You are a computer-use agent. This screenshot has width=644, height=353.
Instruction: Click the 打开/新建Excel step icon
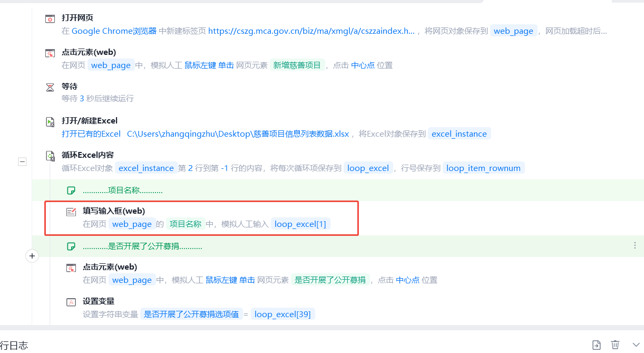[50, 121]
